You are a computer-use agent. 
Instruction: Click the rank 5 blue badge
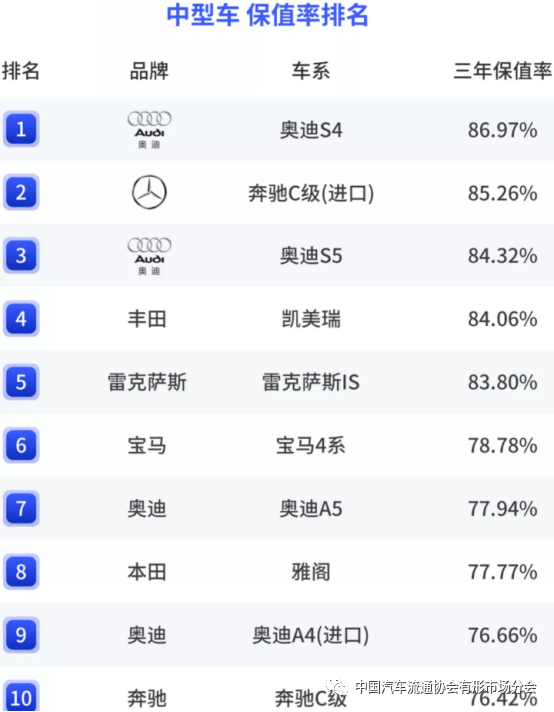[x=21, y=382]
